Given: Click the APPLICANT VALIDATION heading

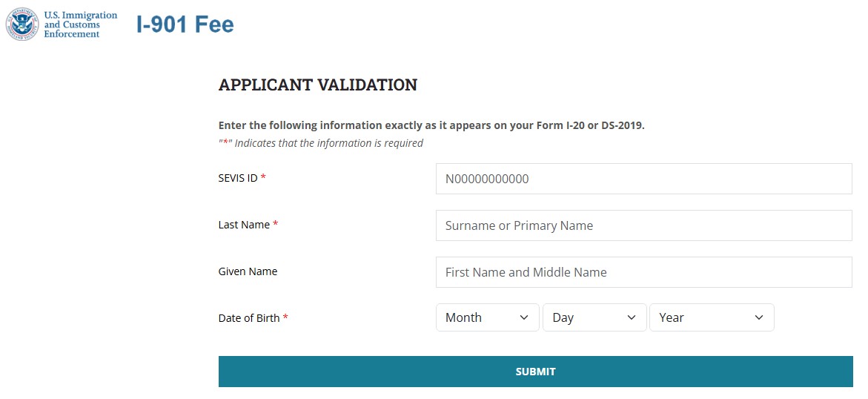Looking at the screenshot, I should point(318,85).
